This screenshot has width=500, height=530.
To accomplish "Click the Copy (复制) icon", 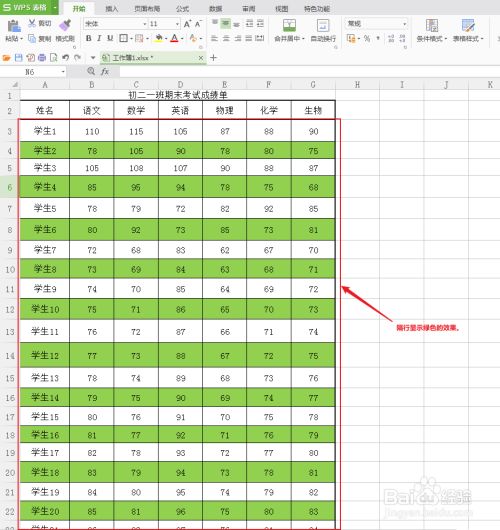I will click(x=32, y=39).
